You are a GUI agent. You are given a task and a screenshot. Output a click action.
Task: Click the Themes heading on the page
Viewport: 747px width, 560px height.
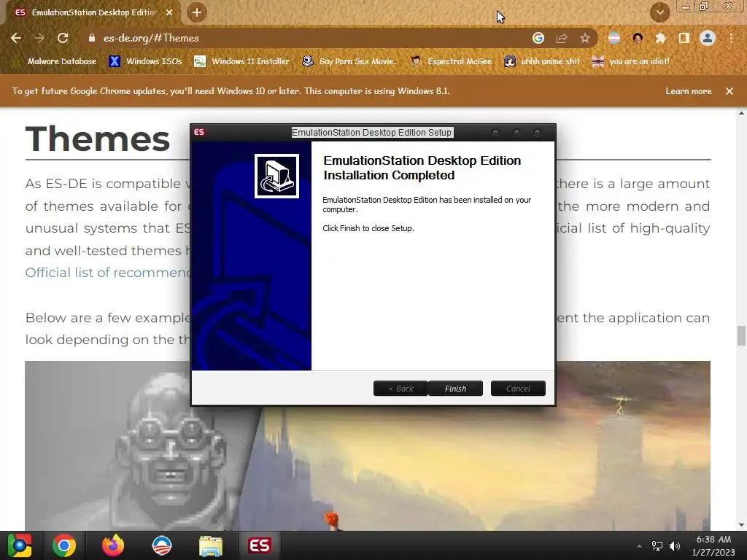(98, 139)
